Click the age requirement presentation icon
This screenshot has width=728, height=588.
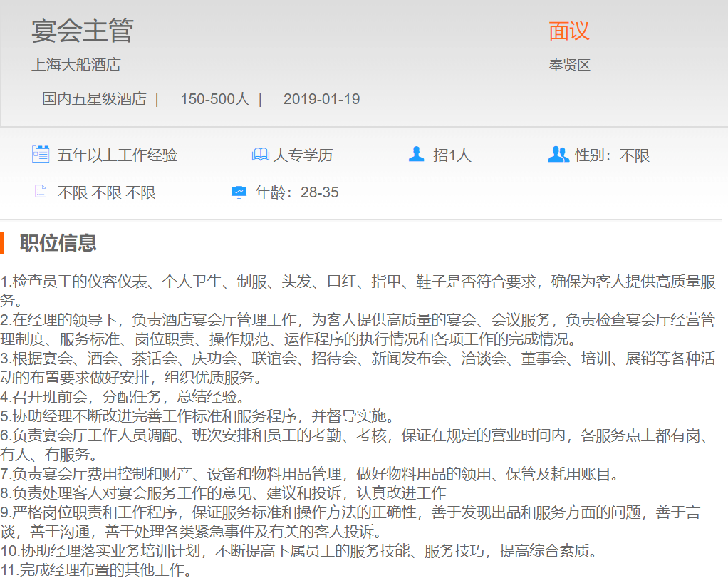239,192
